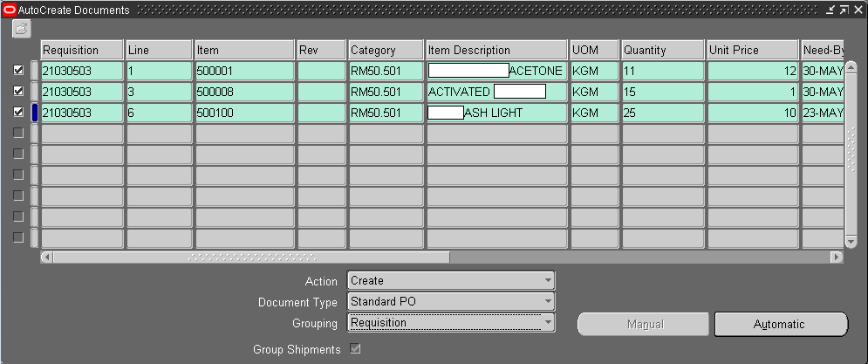Click the Category column header

386,50
